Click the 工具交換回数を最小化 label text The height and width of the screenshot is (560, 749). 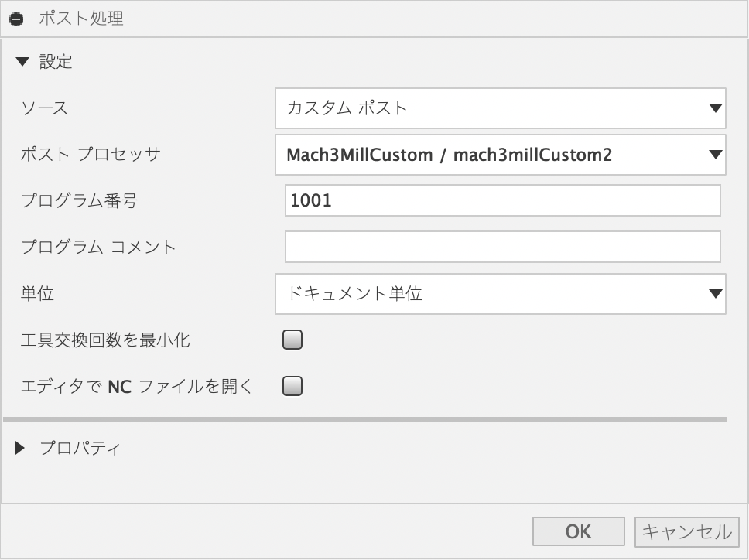pyautogui.click(x=105, y=340)
